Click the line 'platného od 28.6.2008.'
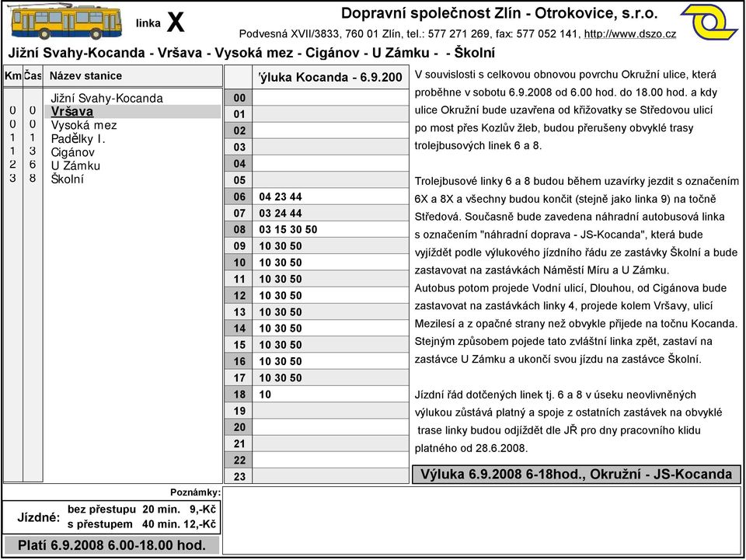Viewport: 746px width, 560px height. (x=471, y=448)
